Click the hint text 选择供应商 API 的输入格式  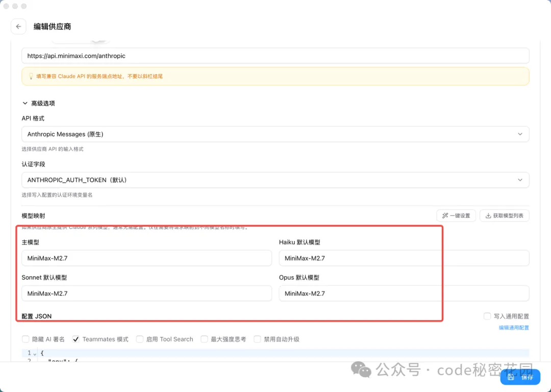(53, 149)
